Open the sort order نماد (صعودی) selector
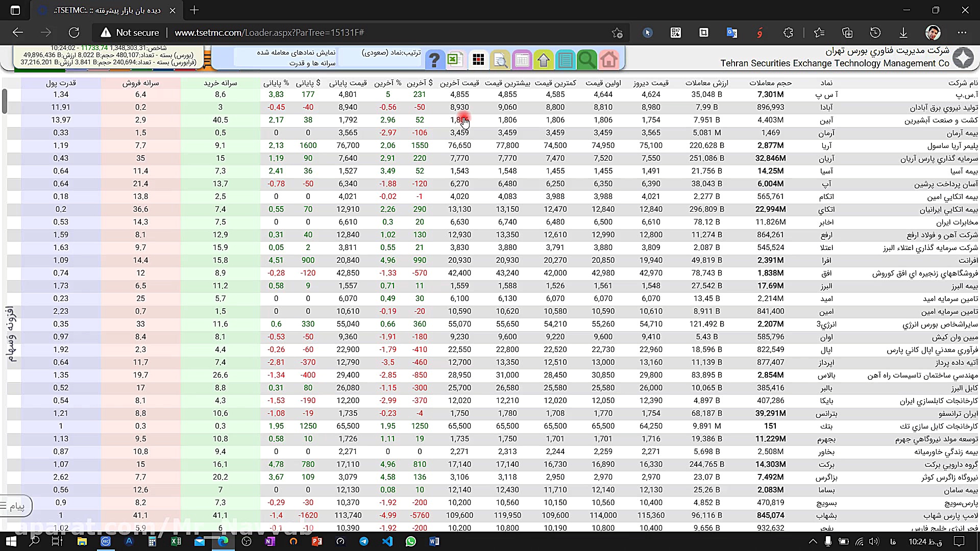The image size is (980, 551). pos(391,53)
